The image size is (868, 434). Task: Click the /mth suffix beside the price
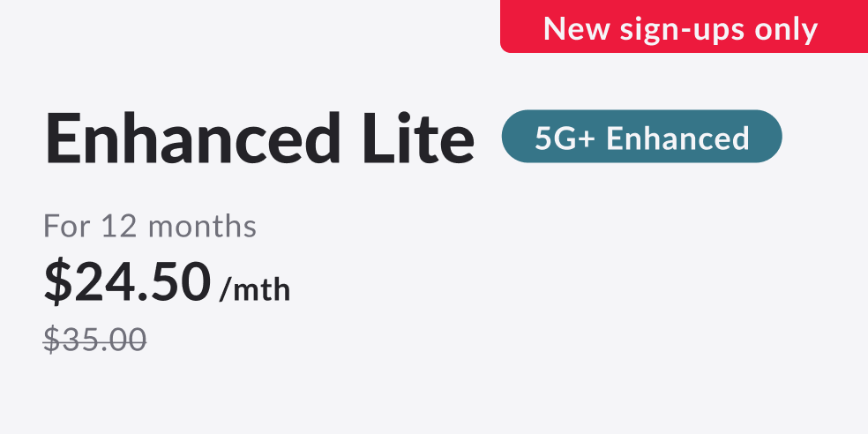pyautogui.click(x=255, y=288)
